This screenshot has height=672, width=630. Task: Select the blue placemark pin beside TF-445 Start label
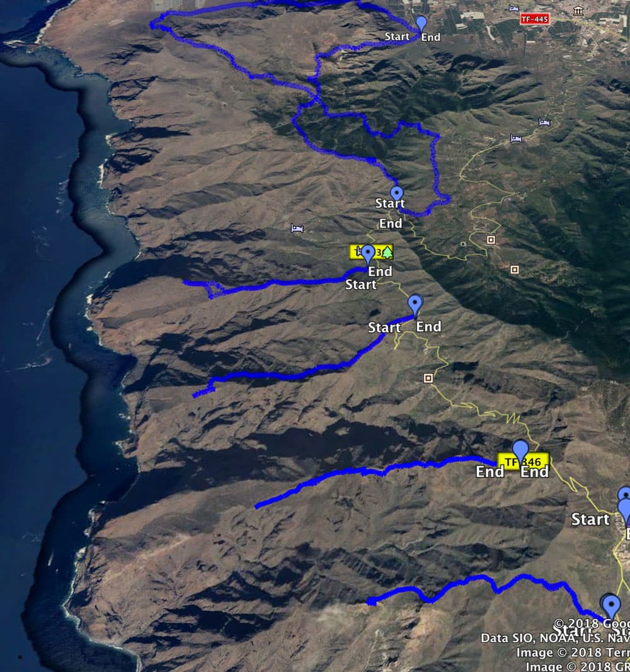[421, 23]
